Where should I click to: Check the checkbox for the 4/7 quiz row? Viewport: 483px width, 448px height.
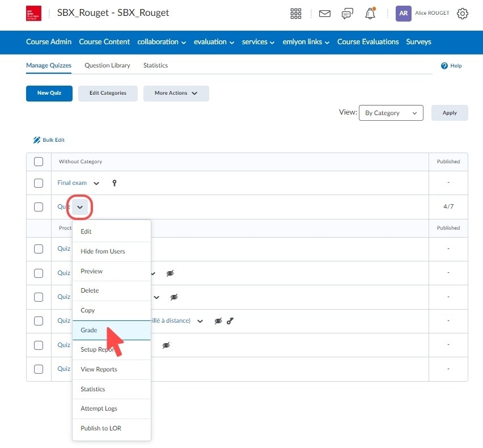tap(39, 207)
